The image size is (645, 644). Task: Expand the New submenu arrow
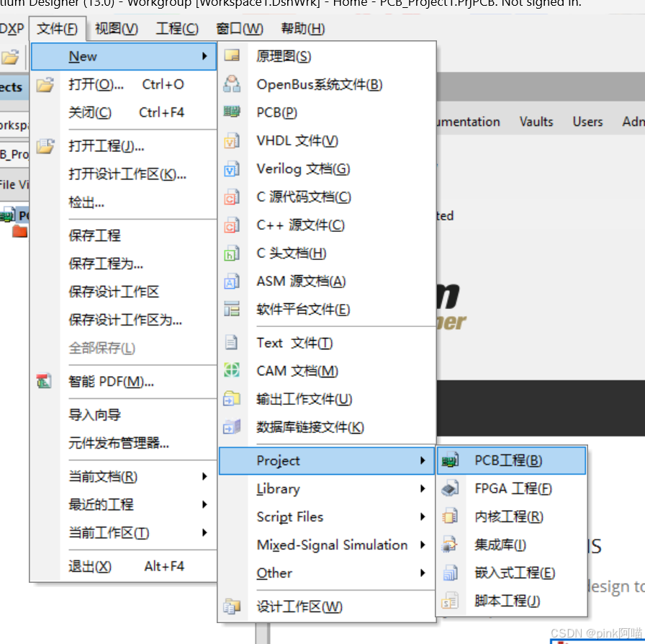(204, 56)
